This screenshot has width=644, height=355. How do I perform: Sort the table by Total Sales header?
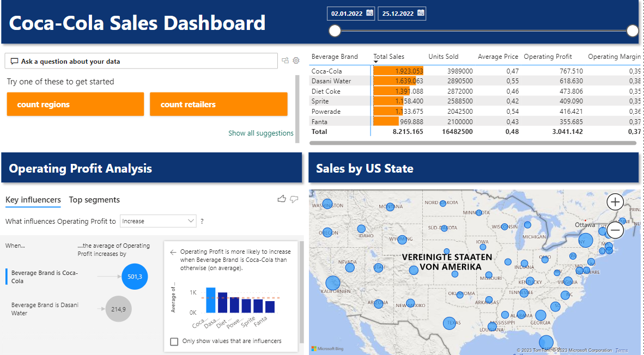[388, 57]
